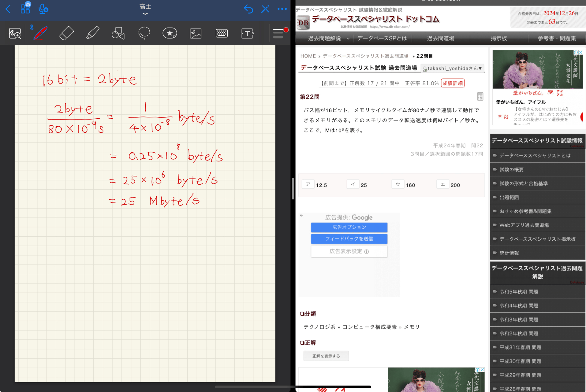Viewport: 586px width, 392px height.
Task: Open the 掲示板 navigation tab
Action: [498, 38]
